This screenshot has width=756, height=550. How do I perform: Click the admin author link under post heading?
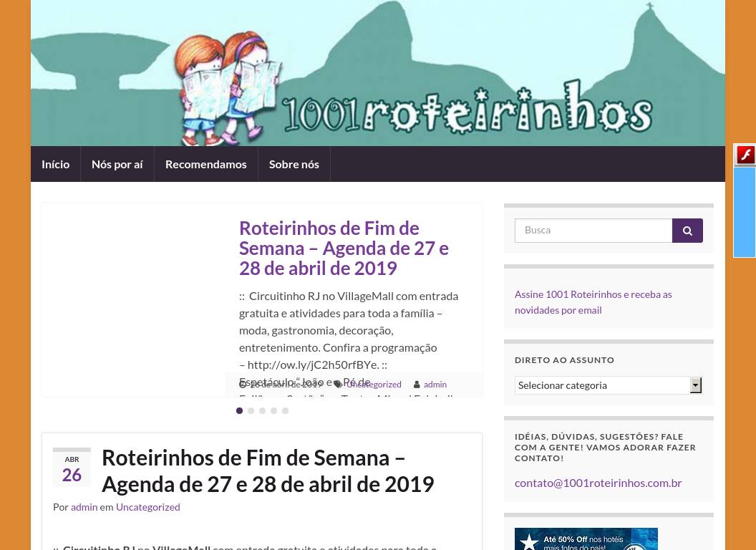84,507
